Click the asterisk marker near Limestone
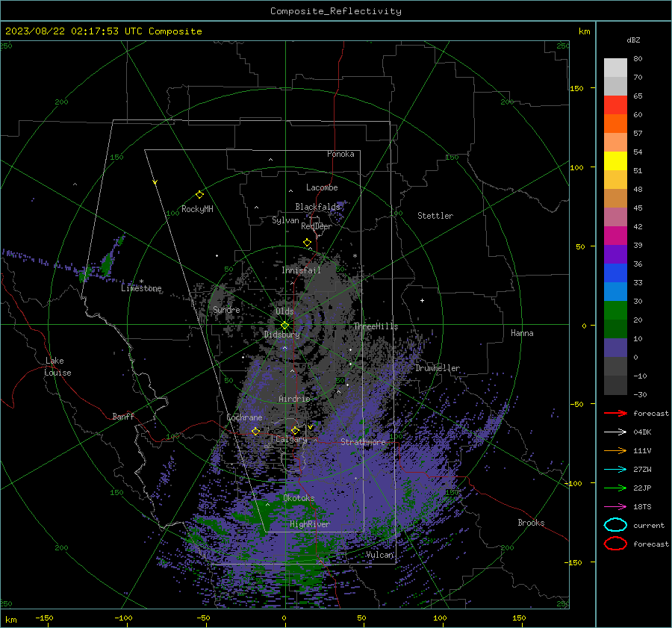 [x=141, y=282]
